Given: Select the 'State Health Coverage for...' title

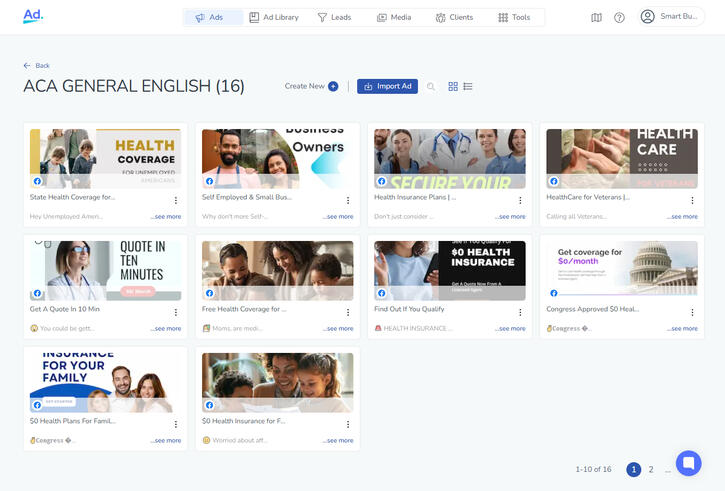Looking at the screenshot, I should (72, 197).
